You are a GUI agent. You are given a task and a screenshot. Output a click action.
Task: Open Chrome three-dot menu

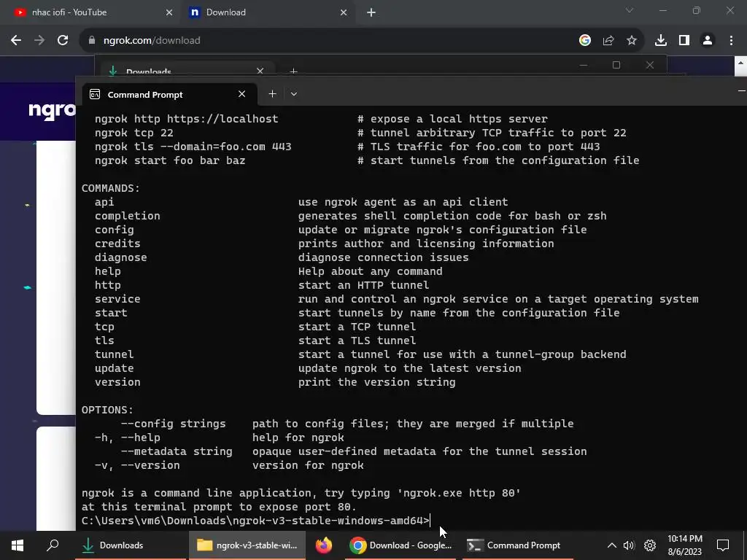(731, 41)
